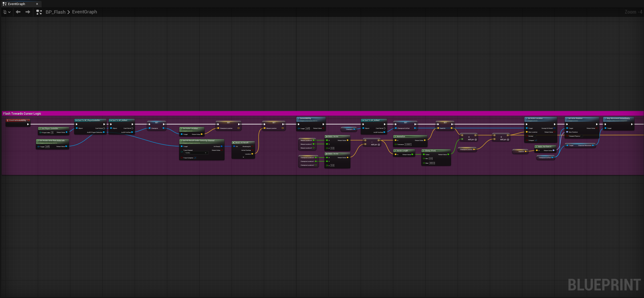Add pin on the subtract node
Screen dimensions: 644x298
pos(375,145)
